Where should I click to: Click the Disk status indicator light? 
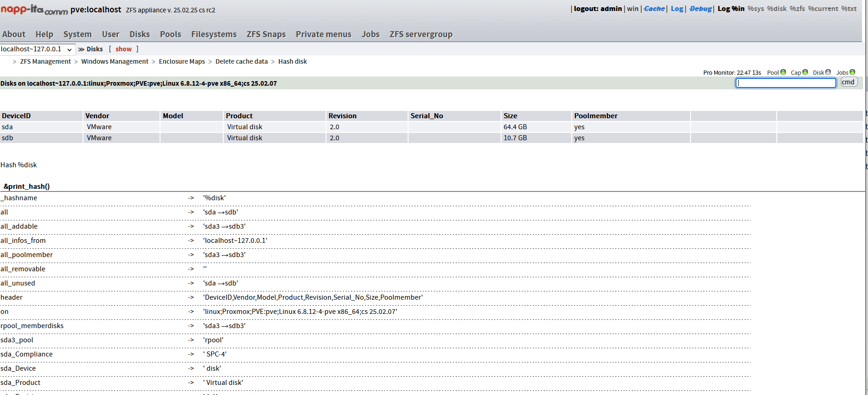[828, 72]
